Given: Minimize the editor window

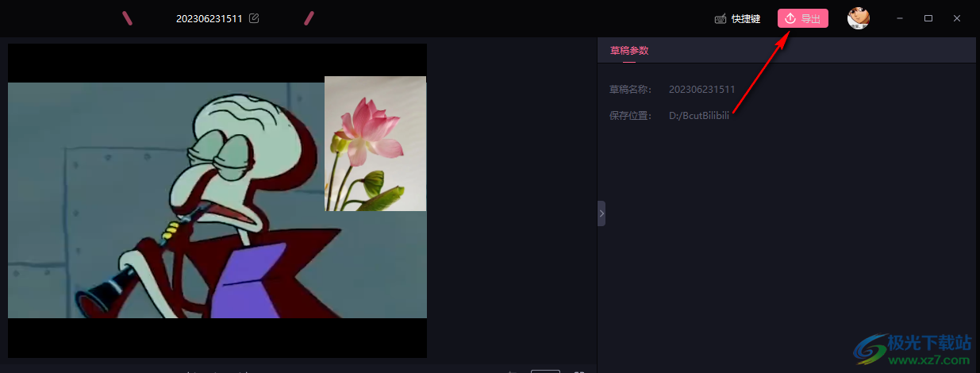Looking at the screenshot, I should 900,18.
